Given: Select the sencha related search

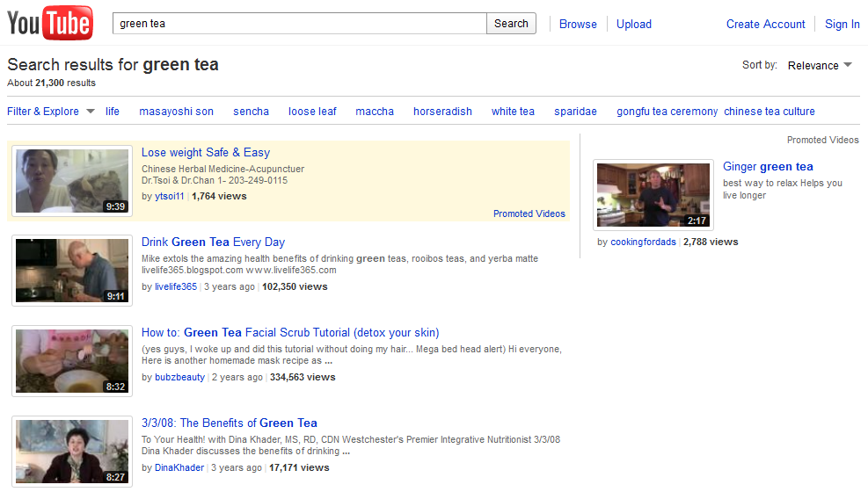Looking at the screenshot, I should pos(251,111).
